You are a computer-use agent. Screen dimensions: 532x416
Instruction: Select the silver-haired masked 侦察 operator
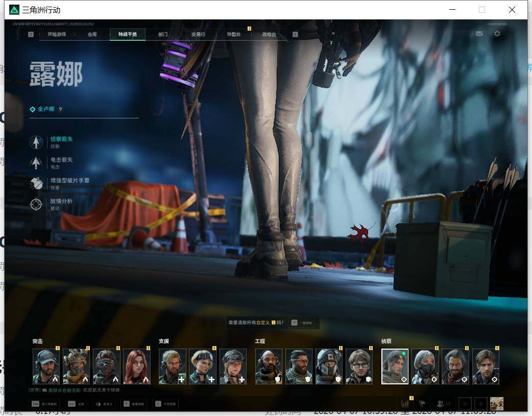[425, 366]
